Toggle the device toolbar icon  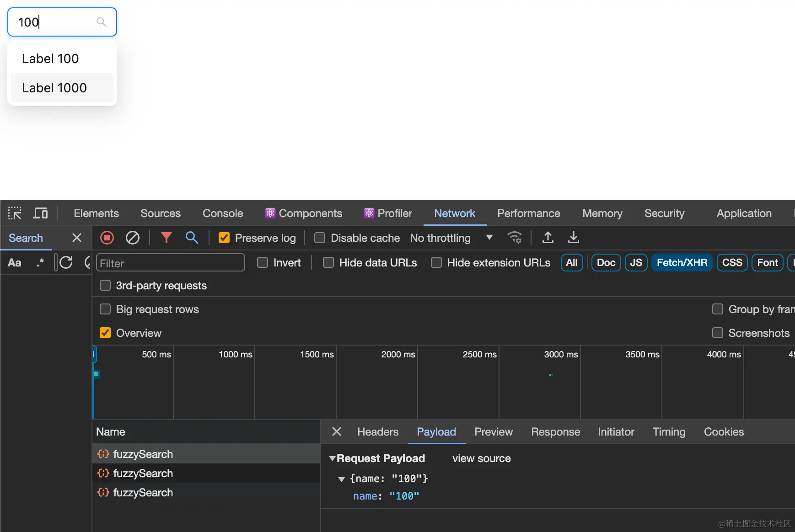point(40,213)
